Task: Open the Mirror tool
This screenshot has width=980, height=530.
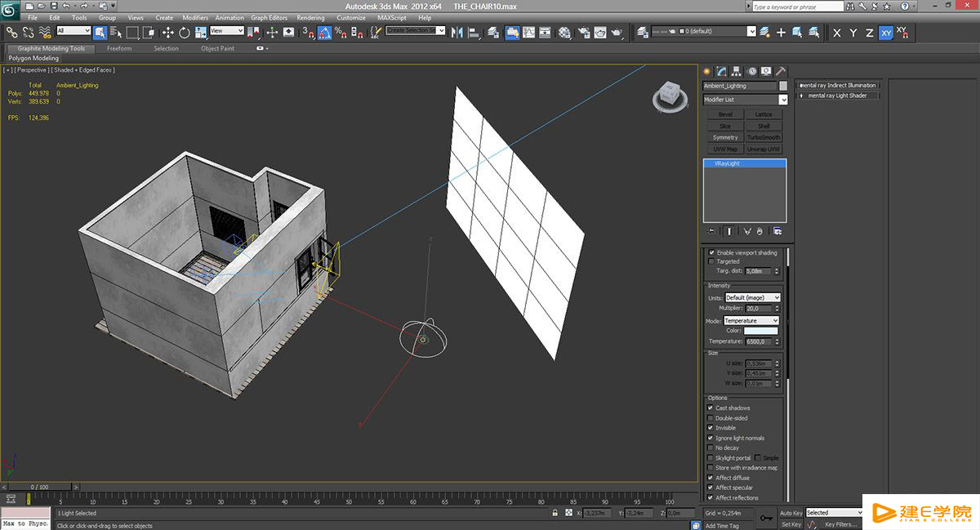Action: 457,33
